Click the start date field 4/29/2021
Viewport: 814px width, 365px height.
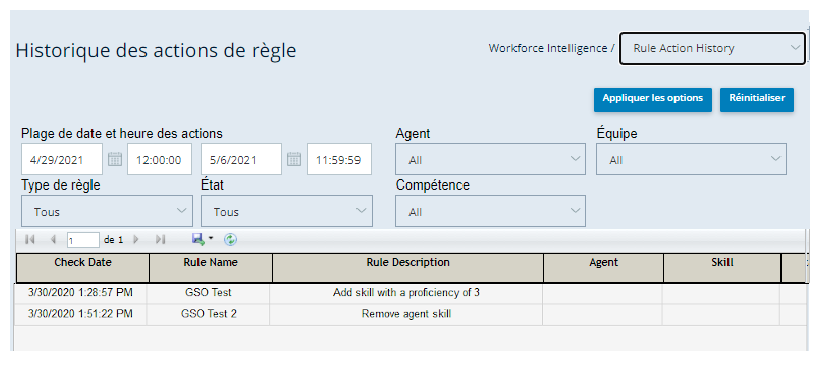[x=62, y=159]
